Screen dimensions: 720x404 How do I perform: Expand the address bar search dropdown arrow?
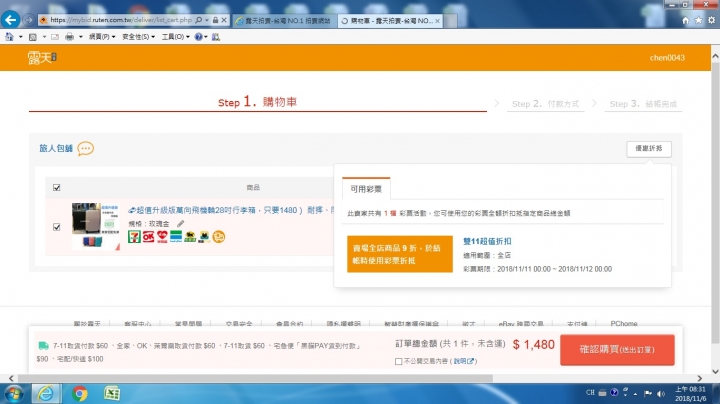(207, 20)
